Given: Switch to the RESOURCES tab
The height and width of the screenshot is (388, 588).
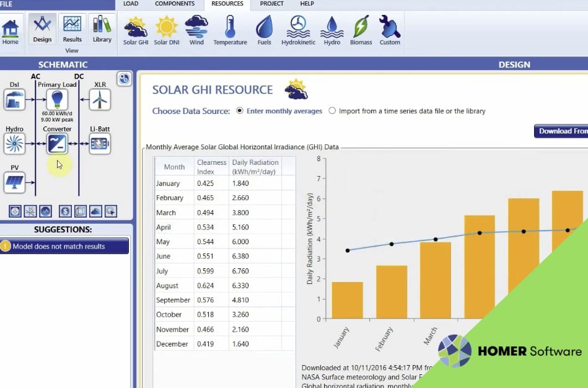Looking at the screenshot, I should coord(227,4).
